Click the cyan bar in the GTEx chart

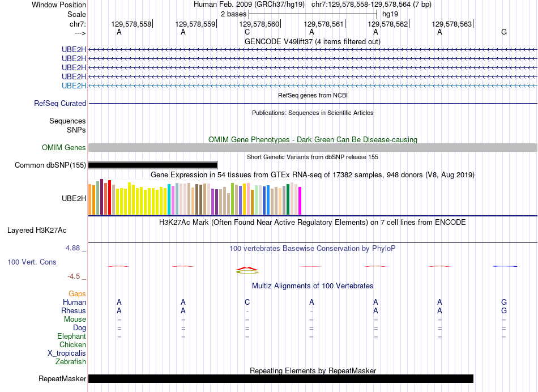pos(169,199)
